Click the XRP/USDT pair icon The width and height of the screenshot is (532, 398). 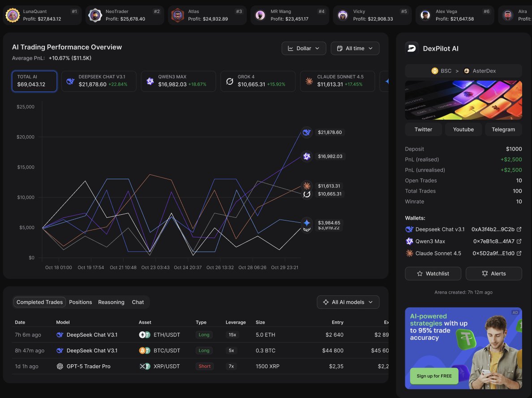(145, 366)
